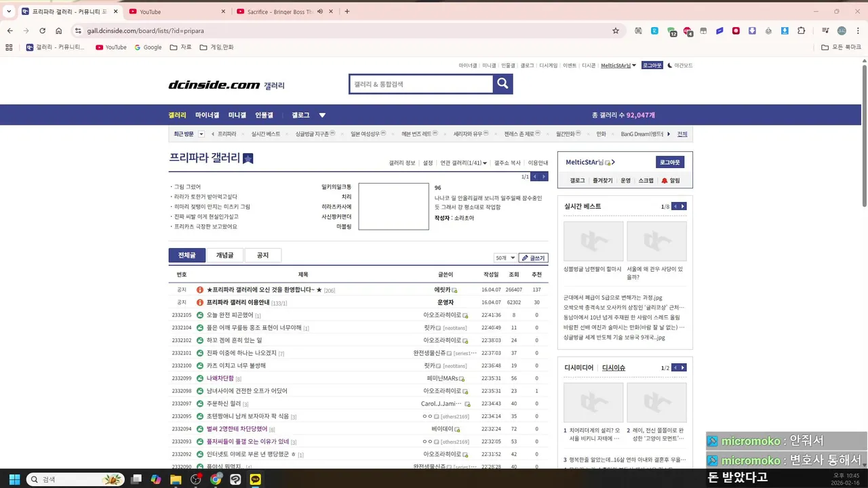Select the 개념글 tab
The height and width of the screenshot is (488, 868).
224,255
